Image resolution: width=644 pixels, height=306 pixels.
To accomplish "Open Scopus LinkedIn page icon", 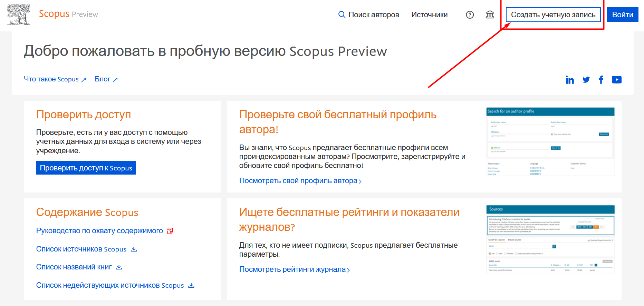I will click(570, 80).
